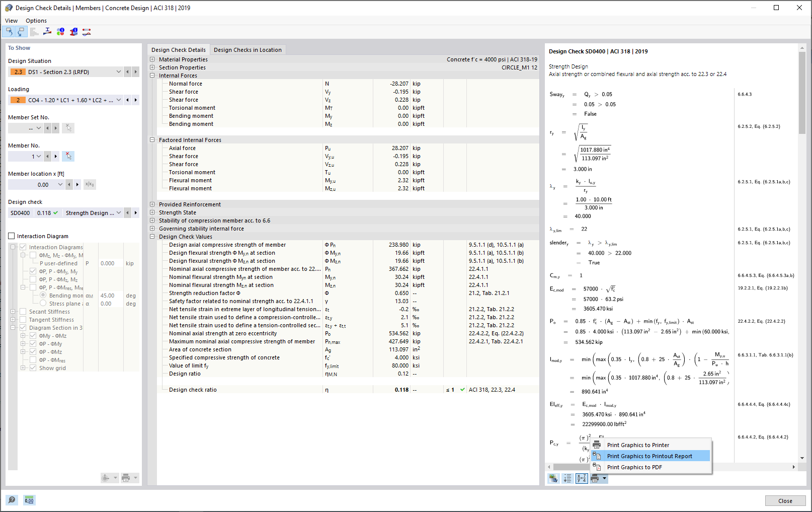The height and width of the screenshot is (512, 812).
Task: Click the printer icon under formula panel
Action: pyautogui.click(x=595, y=479)
